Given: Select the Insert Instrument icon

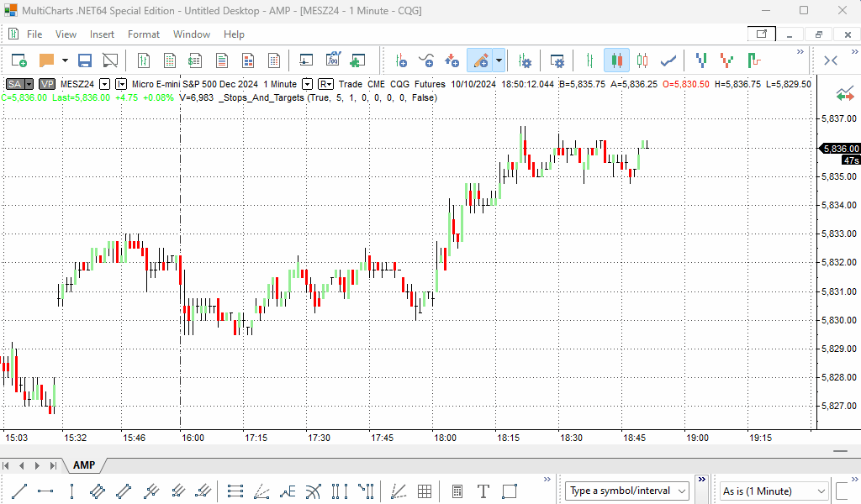Looking at the screenshot, I should pyautogui.click(x=401, y=60).
